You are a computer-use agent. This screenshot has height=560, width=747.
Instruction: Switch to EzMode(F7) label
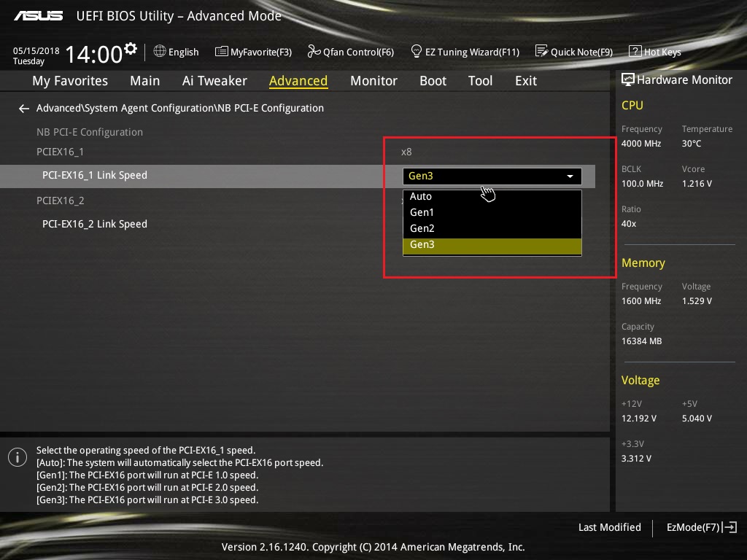(693, 527)
